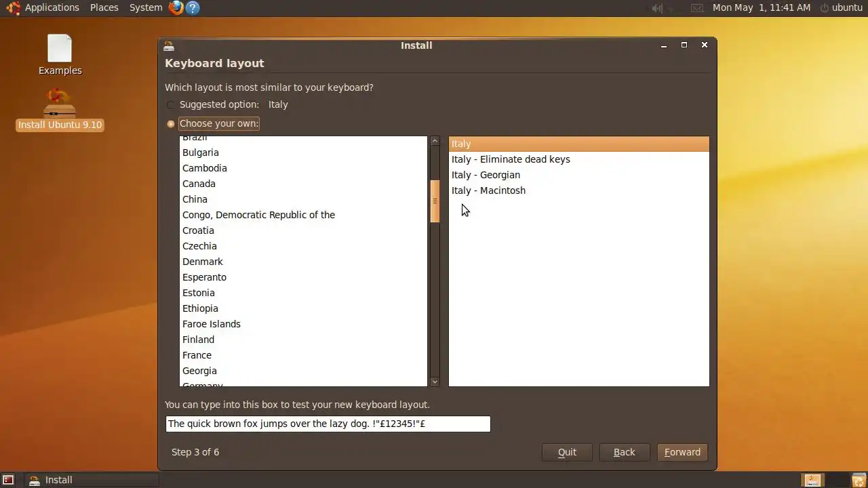Screen dimensions: 868x488
Task: Select the Suggested option Italy radio button
Action: click(171, 105)
